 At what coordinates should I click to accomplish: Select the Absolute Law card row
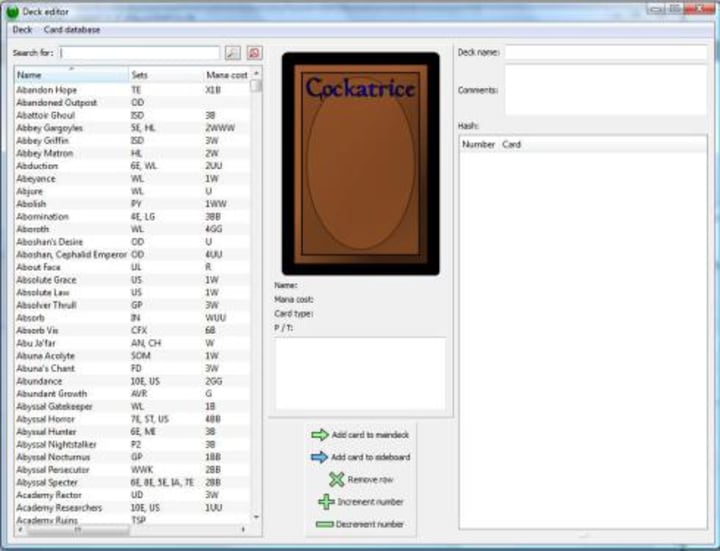[x=133, y=292]
